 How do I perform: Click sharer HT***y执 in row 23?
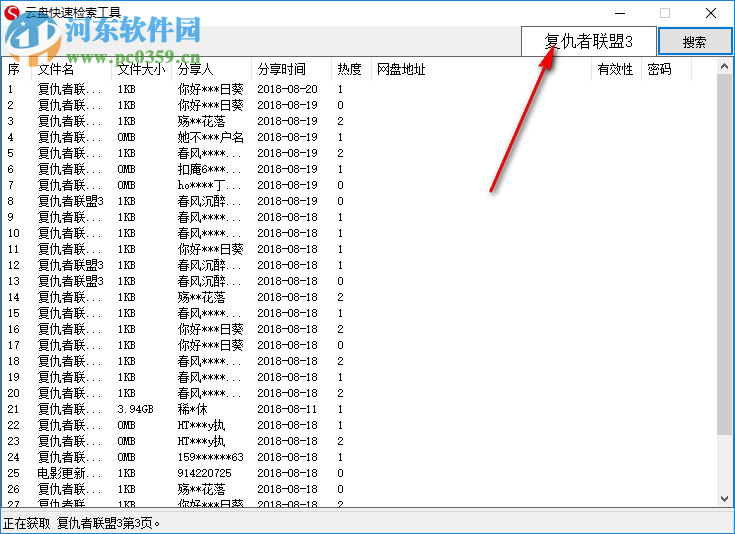(201, 441)
